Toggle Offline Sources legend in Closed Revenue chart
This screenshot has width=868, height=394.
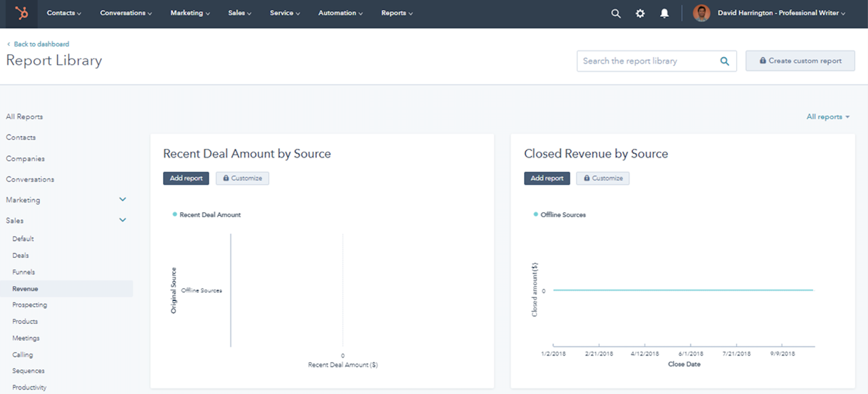[x=536, y=214]
